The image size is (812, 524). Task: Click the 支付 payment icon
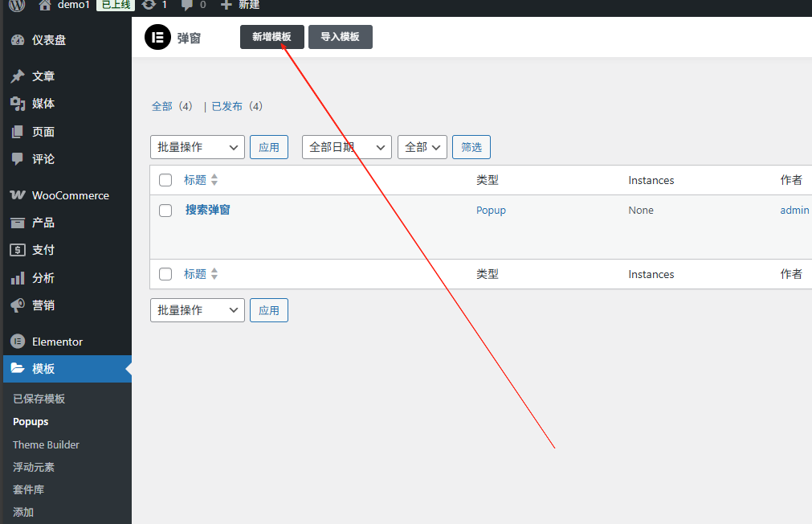coord(18,250)
